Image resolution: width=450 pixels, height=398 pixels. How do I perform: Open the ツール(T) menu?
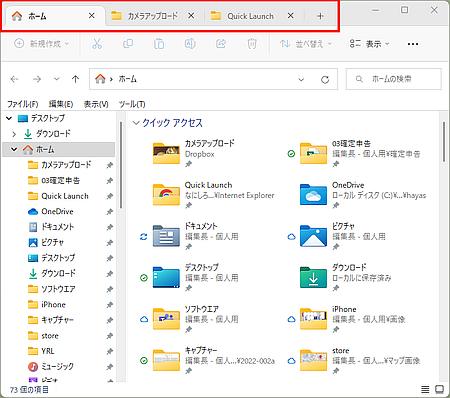click(132, 104)
